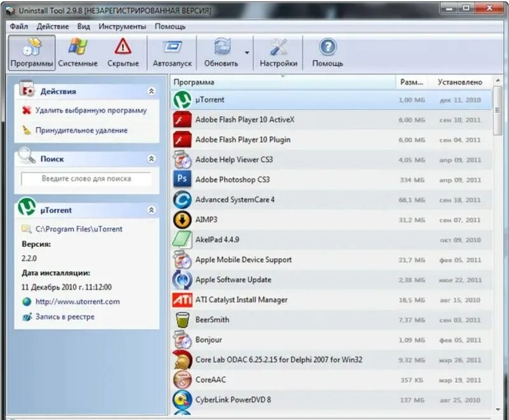Select the ATI Catalyst Install Manager icon

182,300
